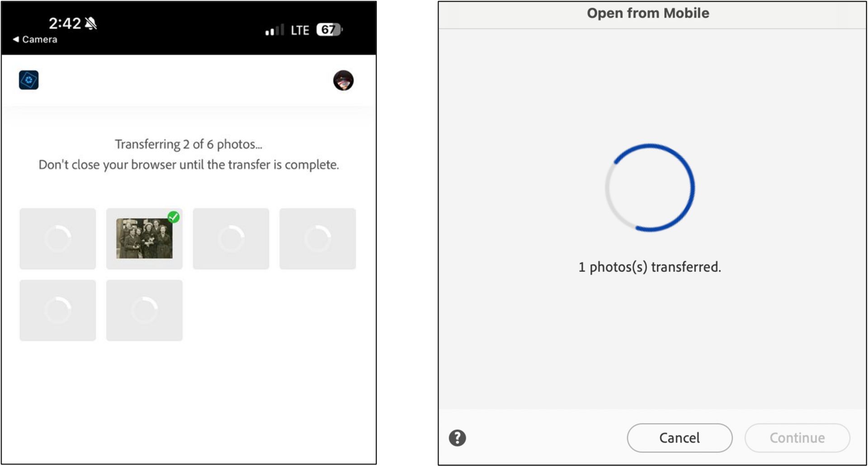Tap the third loading photo placeholder
Screen dimensions: 868x466
pyautogui.click(x=231, y=239)
